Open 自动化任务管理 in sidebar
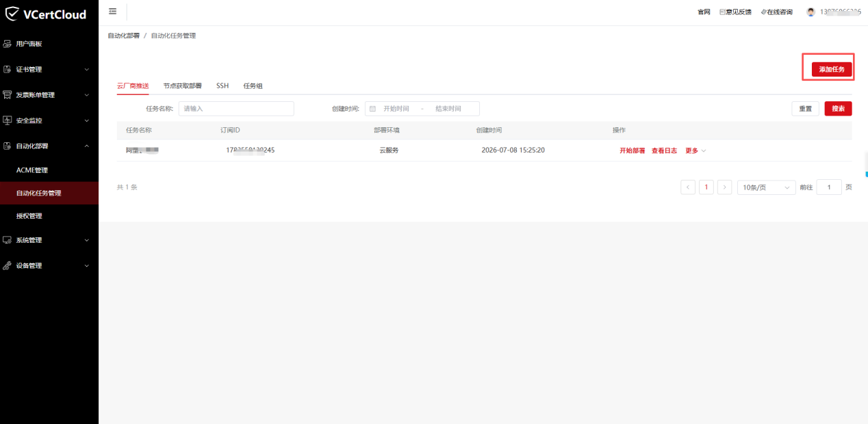868x424 pixels. [49, 193]
